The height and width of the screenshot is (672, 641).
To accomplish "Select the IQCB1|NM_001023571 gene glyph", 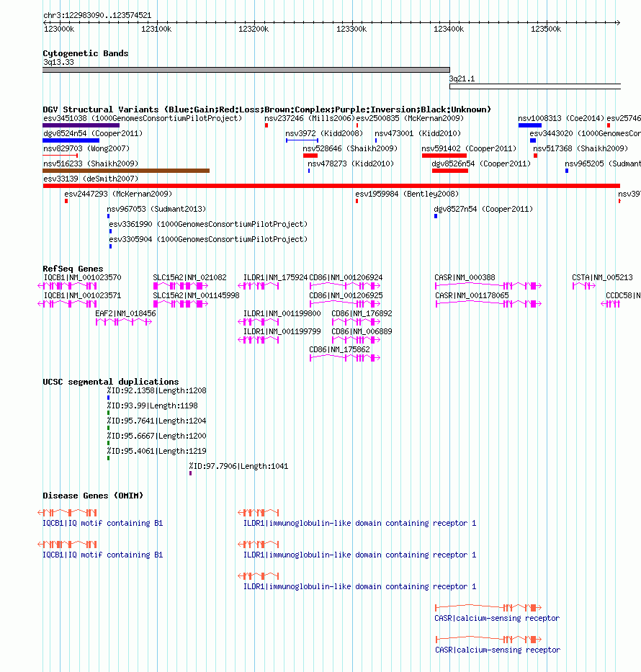I will click(67, 304).
